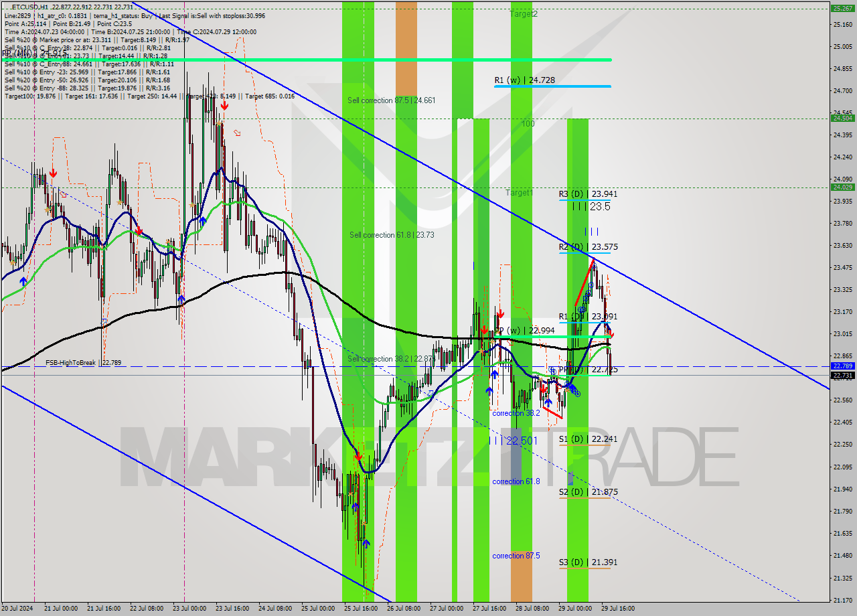The image size is (857, 616).
Task: Click the 'Sell correction 87.5 | 24.661' label
Action: pos(392,100)
